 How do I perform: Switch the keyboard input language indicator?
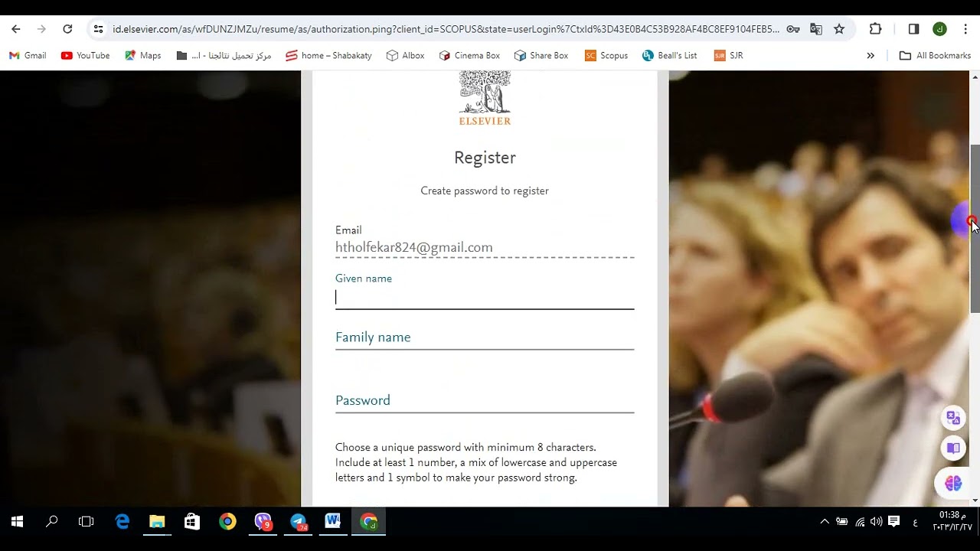tap(915, 523)
